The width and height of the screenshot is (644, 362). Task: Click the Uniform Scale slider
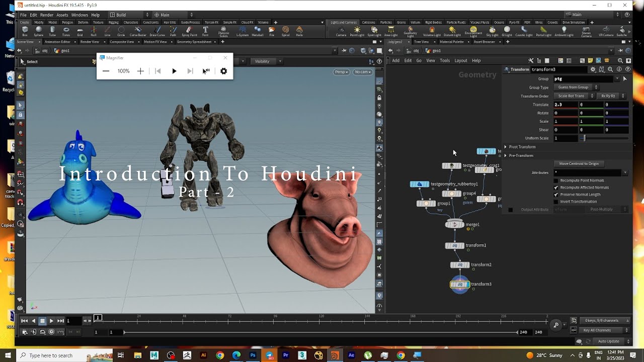click(x=604, y=138)
